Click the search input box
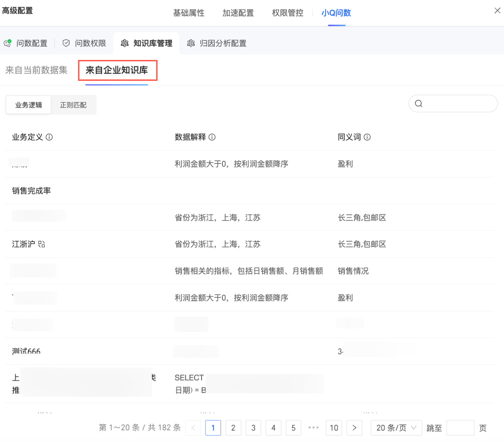The height and width of the screenshot is (442, 504). click(x=453, y=104)
